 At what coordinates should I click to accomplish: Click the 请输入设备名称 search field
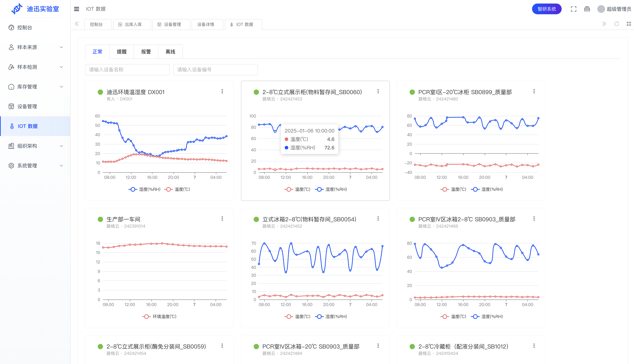tap(127, 70)
